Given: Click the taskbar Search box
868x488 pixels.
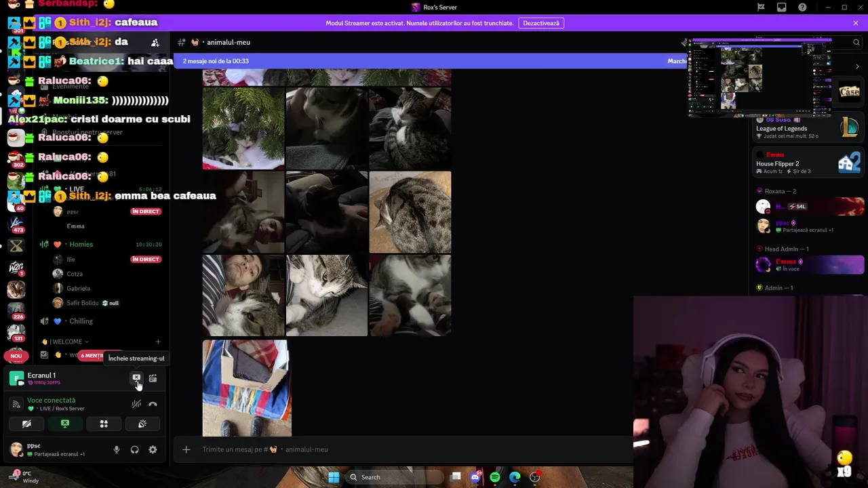Looking at the screenshot, I should pos(394,477).
